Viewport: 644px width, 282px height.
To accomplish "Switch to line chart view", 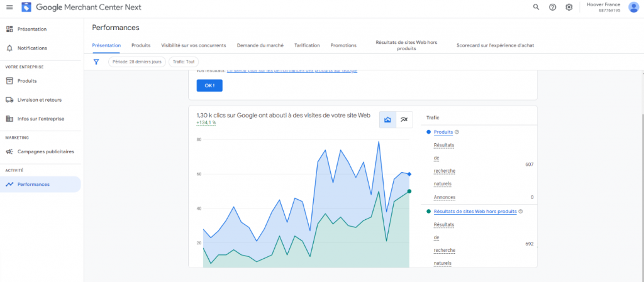I will point(404,119).
